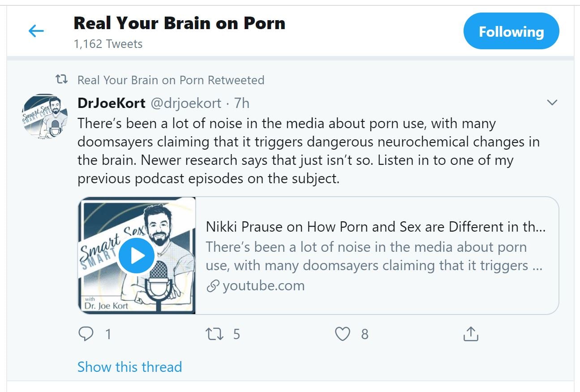
Task: Toggle the Following button
Action: [511, 31]
